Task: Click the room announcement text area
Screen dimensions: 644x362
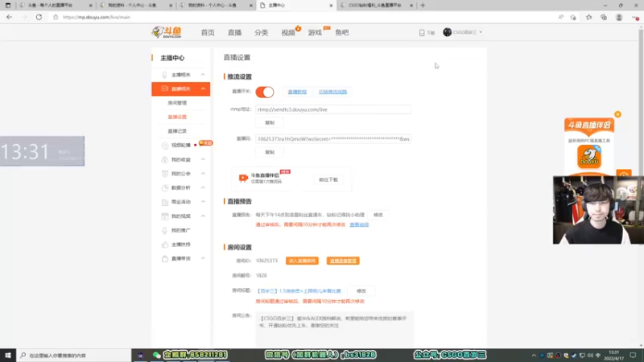Action: click(335, 328)
